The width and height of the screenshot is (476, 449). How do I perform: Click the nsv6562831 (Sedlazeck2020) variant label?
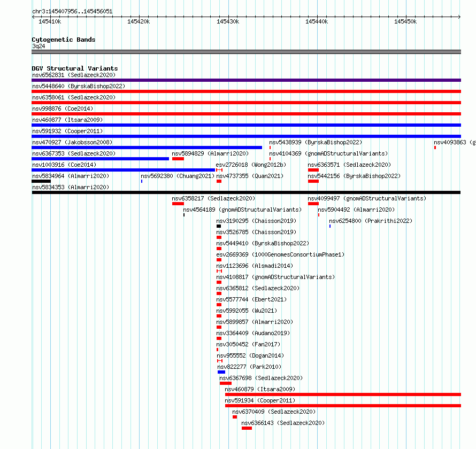click(x=74, y=75)
